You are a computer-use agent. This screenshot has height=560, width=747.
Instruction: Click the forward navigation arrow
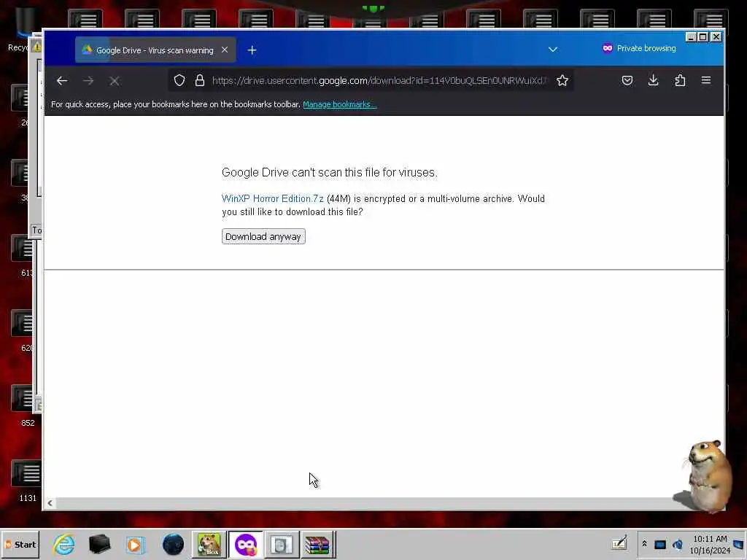(x=88, y=81)
